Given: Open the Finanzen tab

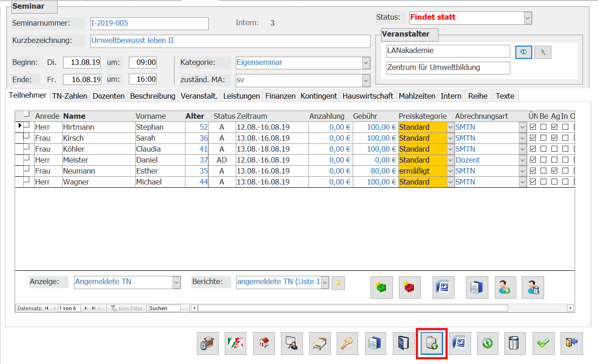Looking at the screenshot, I should click(281, 96).
